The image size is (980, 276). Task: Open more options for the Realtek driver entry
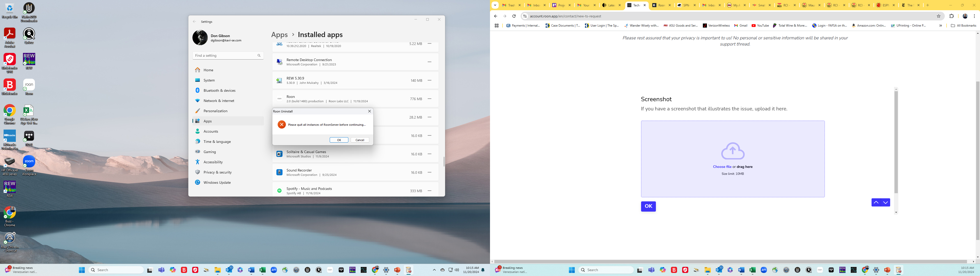pyautogui.click(x=430, y=43)
